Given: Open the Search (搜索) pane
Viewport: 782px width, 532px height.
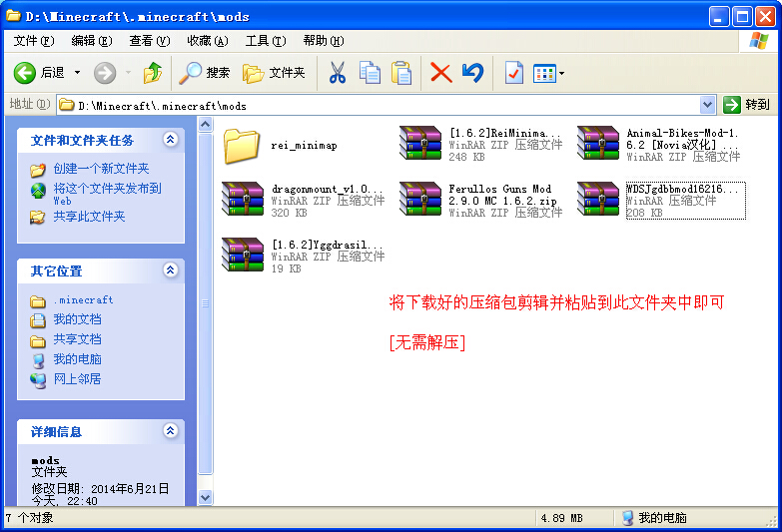Looking at the screenshot, I should pos(205,73).
